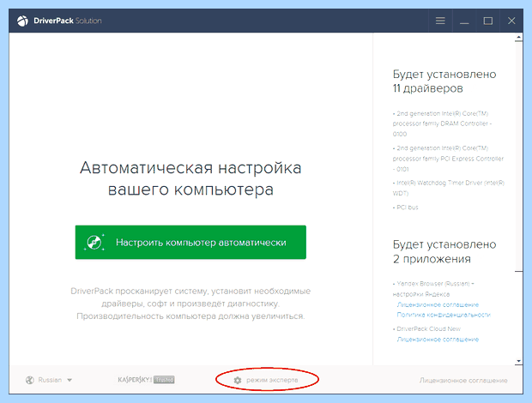The height and width of the screenshot is (403, 532).
Task: Click the 'Автоматическая настройка вашего компьютера' heading
Action: coord(190,178)
